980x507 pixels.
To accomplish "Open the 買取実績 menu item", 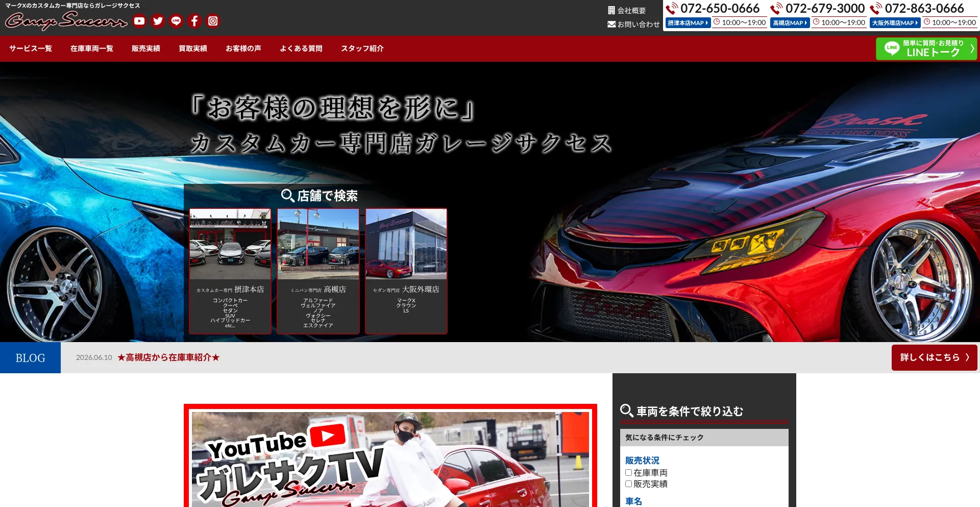I will click(193, 49).
